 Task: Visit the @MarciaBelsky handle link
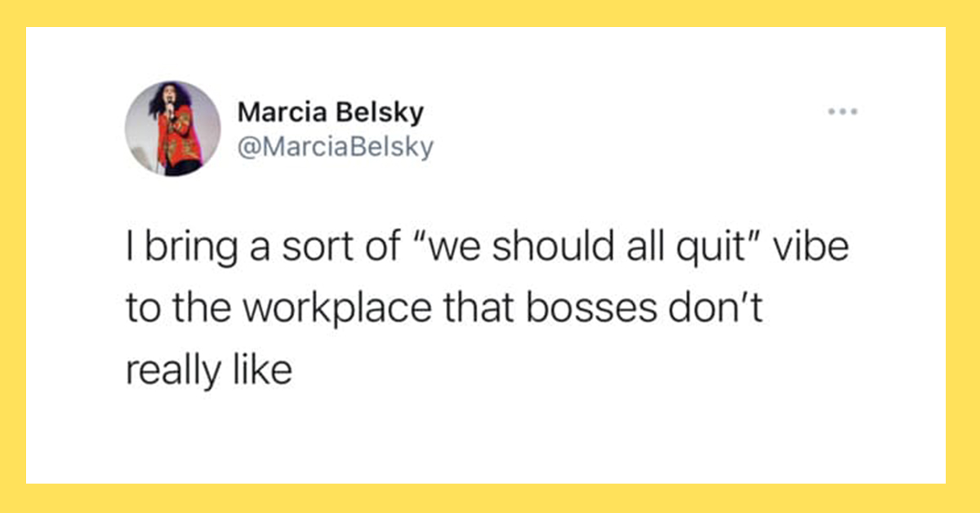[x=335, y=147]
